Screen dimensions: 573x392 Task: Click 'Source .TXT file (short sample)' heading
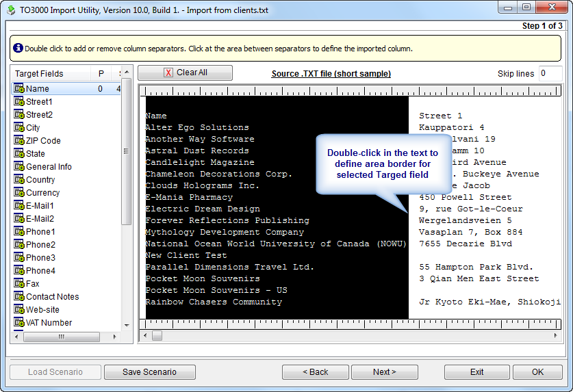(331, 73)
